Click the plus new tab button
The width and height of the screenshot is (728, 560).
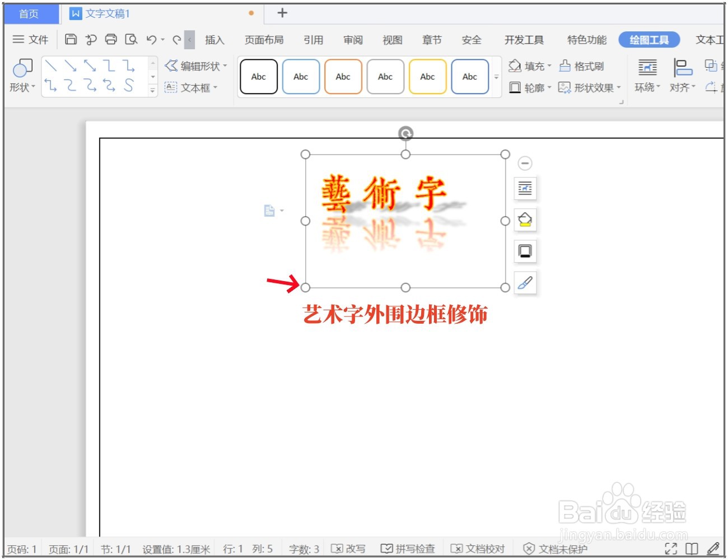282,13
